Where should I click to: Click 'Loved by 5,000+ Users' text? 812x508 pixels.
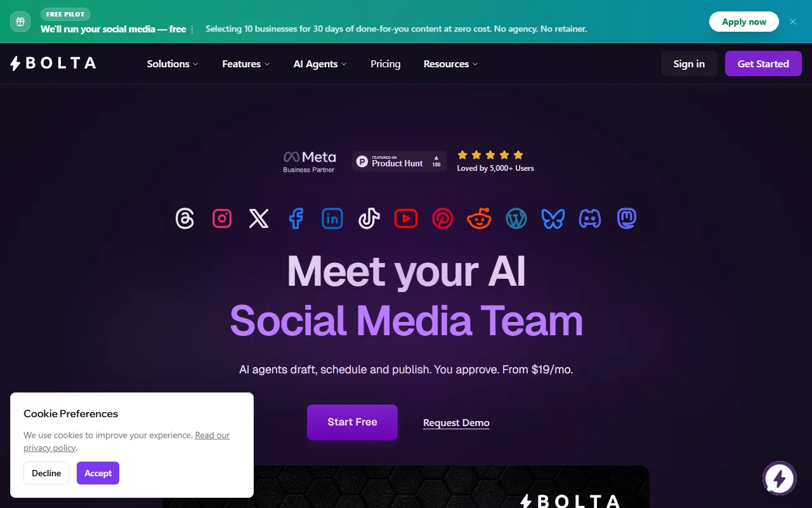[495, 168]
